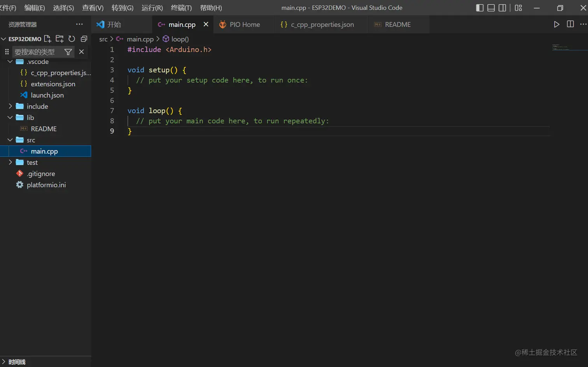Click the void setup() line
The height and width of the screenshot is (367, 588).
pos(157,70)
